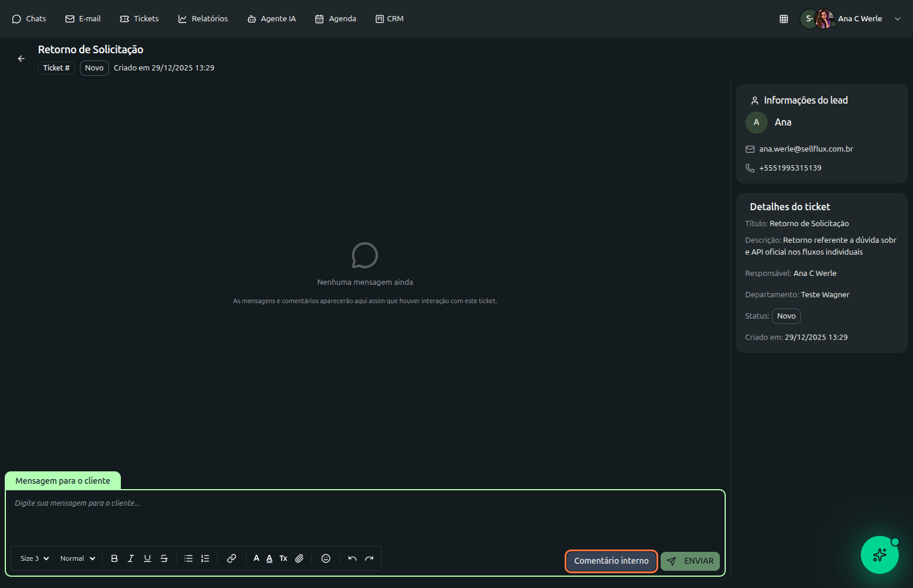Open the emoji picker

coord(326,558)
